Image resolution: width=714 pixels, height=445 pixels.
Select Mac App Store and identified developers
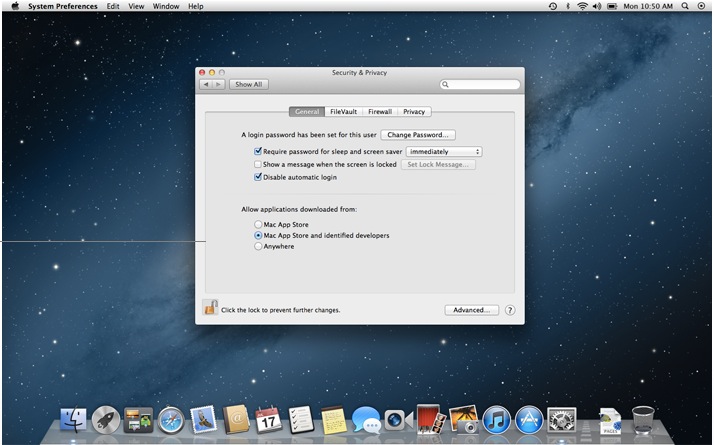tap(258, 235)
